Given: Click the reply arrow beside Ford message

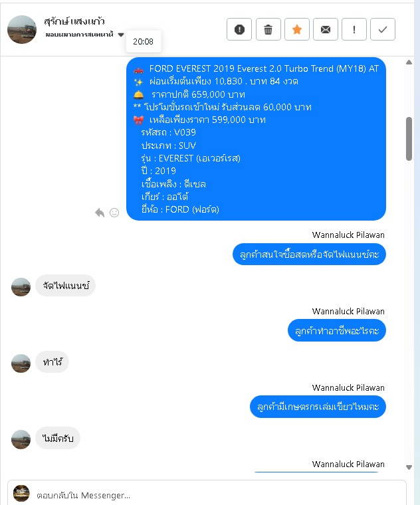Looking at the screenshot, I should click(100, 213).
